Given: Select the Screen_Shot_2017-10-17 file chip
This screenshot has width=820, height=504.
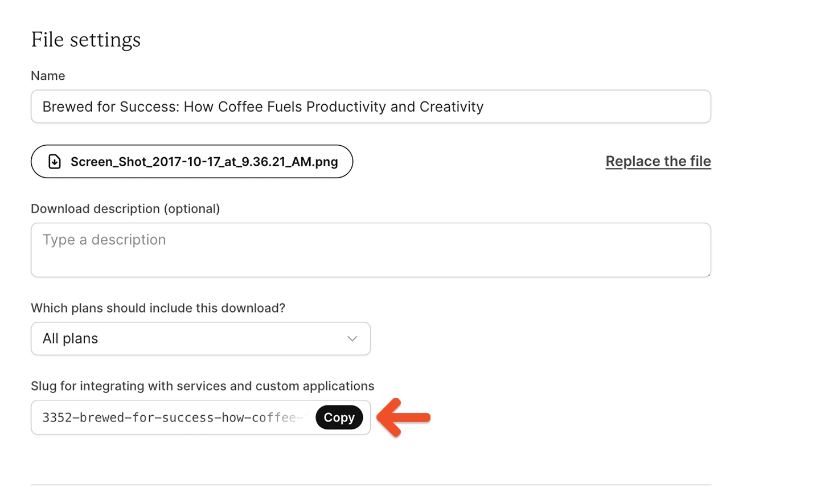Looking at the screenshot, I should [x=191, y=161].
